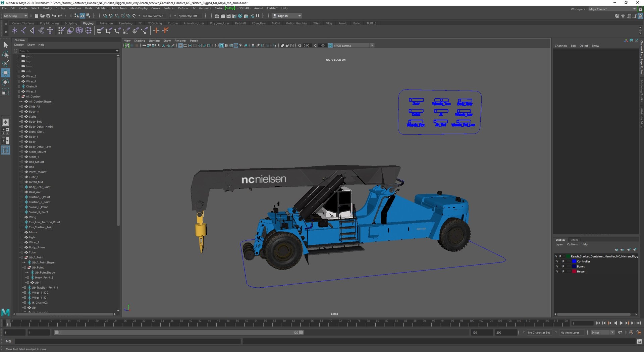Toggle playback P on Helper layer
This screenshot has width=644, height=352.
pos(563,272)
